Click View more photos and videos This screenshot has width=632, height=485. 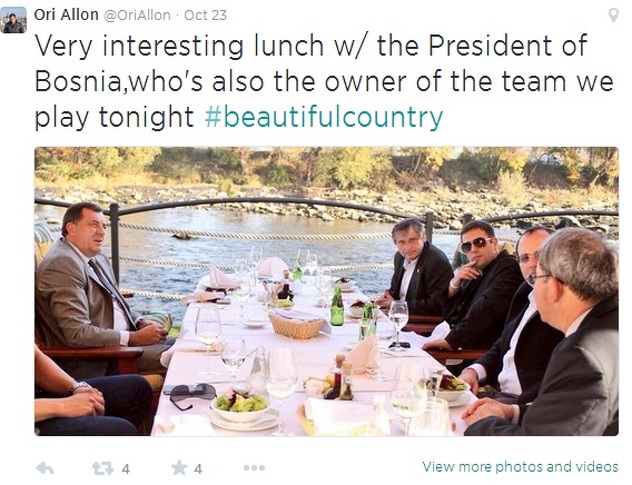point(519,466)
